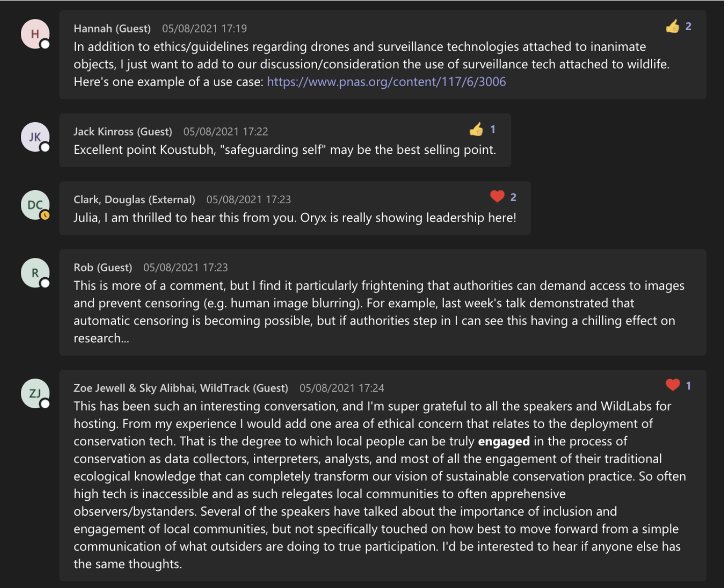The width and height of the screenshot is (724, 588).
Task: Click timestamp 05/08/2021 17:19 on Hannah's message
Action: click(204, 29)
